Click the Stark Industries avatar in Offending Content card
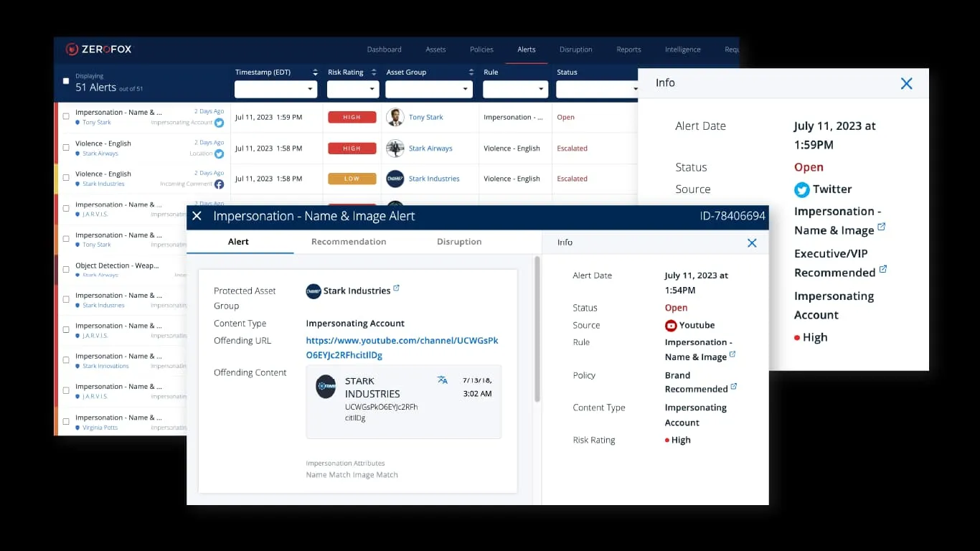Viewport: 980px width, 551px height. [x=326, y=386]
